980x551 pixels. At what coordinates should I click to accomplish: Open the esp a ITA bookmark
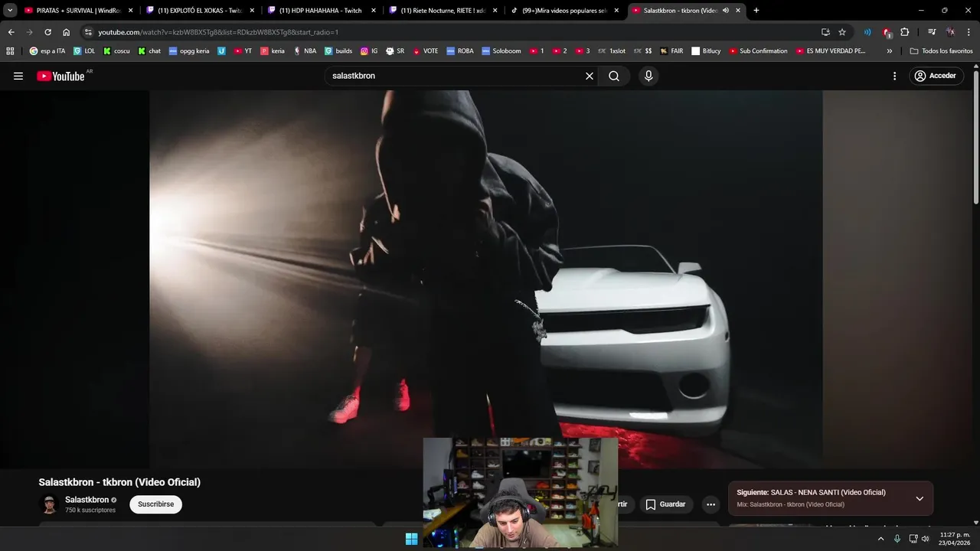[47, 51]
